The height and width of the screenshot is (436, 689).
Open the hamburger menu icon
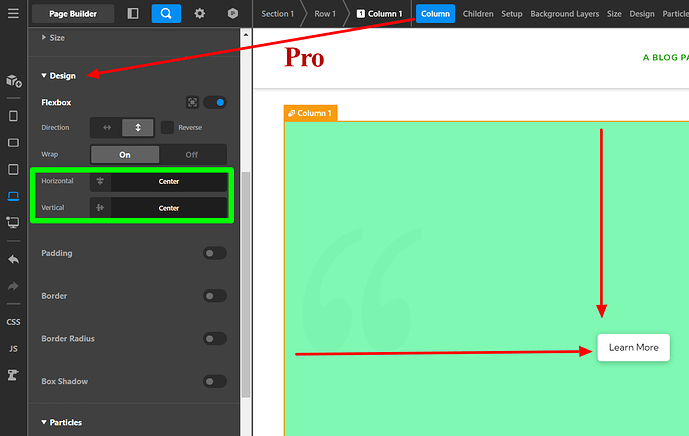[x=13, y=14]
